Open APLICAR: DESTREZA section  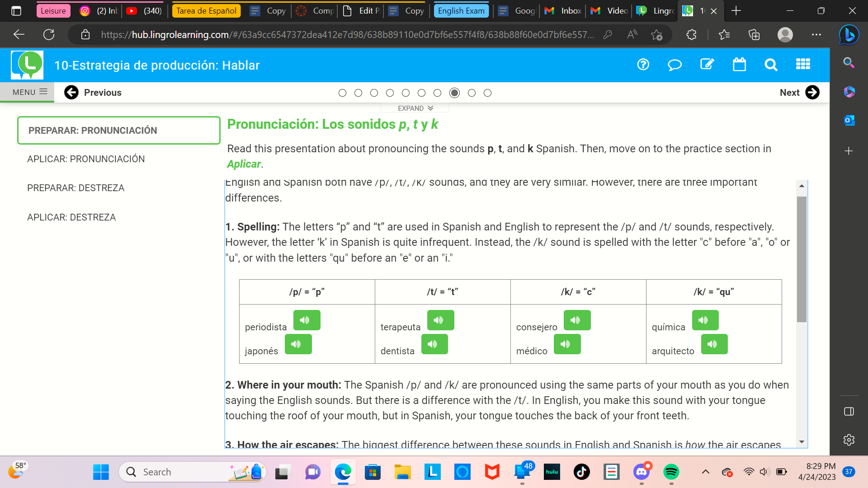click(x=71, y=217)
